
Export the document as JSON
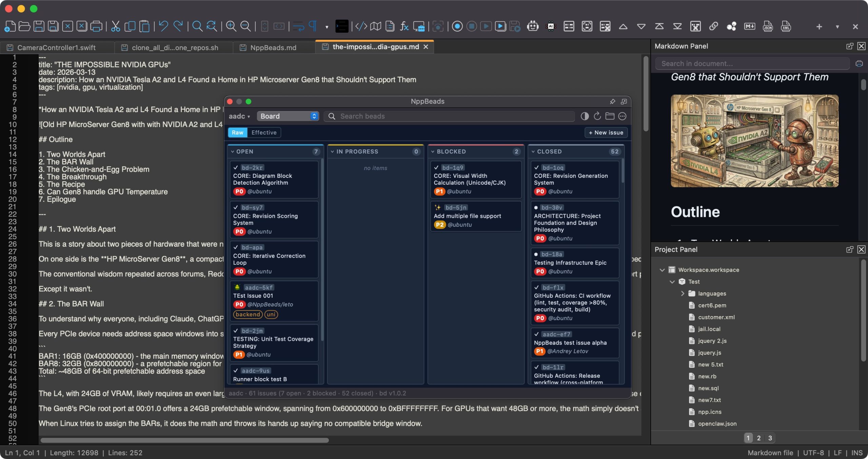[768, 26]
